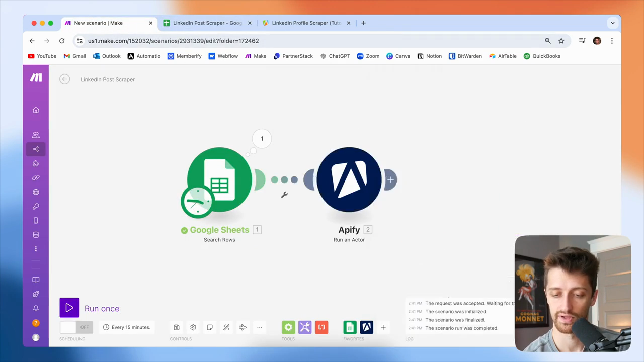The height and width of the screenshot is (362, 644).
Task: Open the YouTube bookmark
Action: coord(42,56)
